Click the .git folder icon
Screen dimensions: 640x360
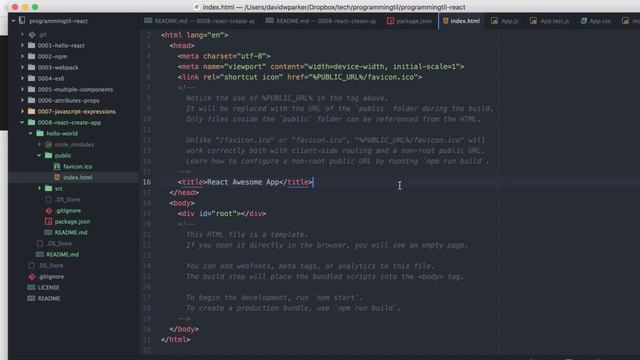pyautogui.click(x=32, y=35)
